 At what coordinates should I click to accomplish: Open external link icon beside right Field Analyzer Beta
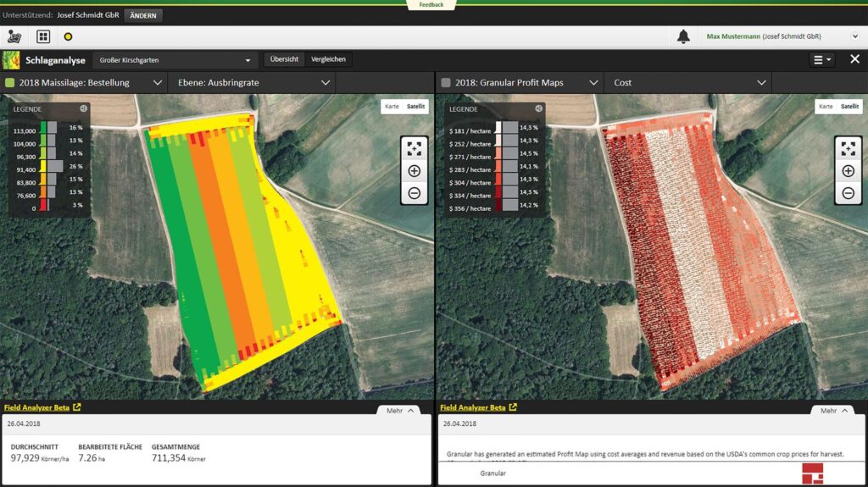513,407
